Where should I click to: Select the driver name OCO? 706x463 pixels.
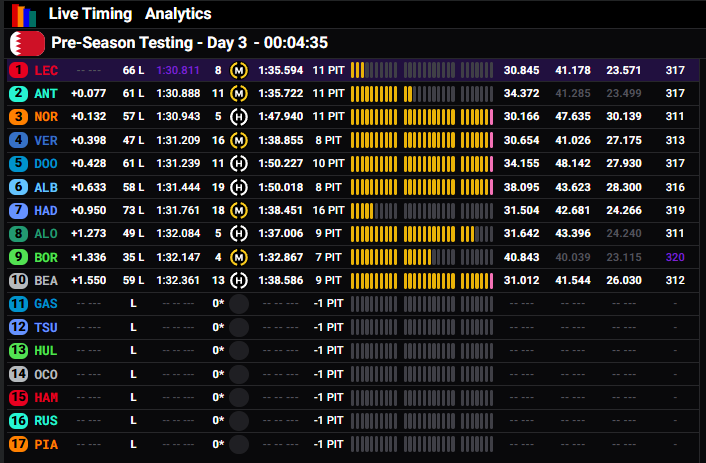46,374
